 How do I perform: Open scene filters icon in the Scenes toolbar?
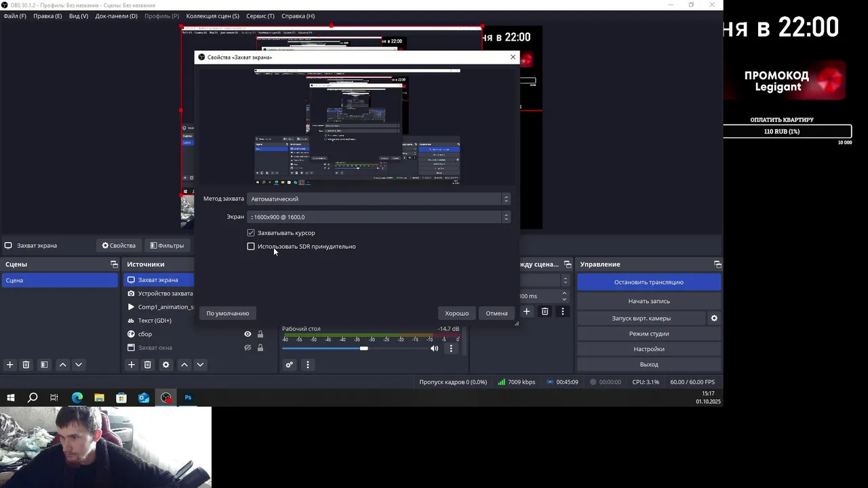point(44,365)
